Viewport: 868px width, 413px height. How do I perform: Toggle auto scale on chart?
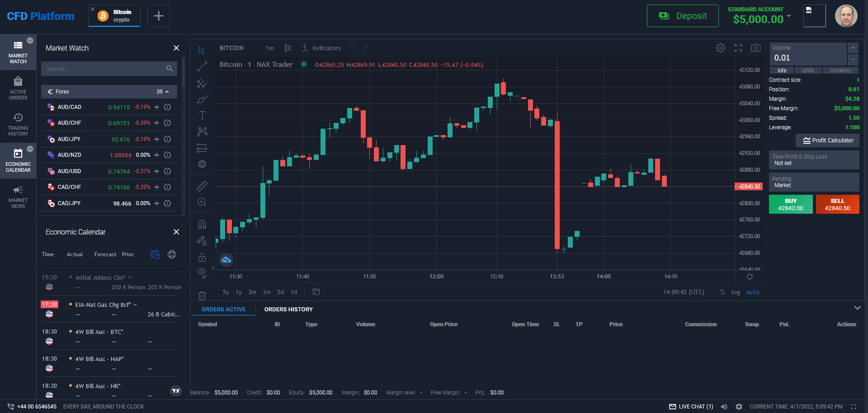tap(753, 292)
